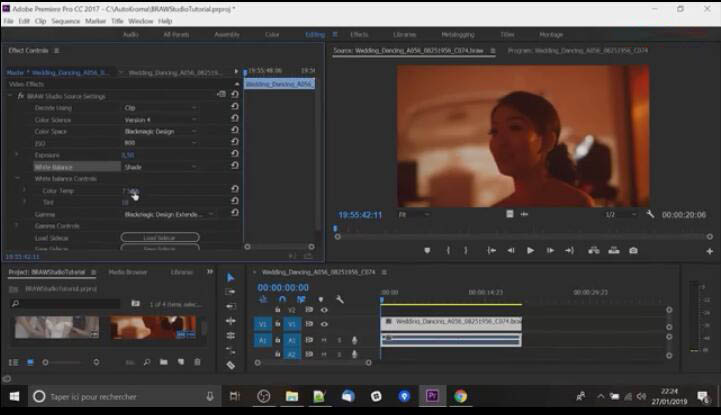721x415 pixels.
Task: Click the Load Sidecar button
Action: (160, 237)
